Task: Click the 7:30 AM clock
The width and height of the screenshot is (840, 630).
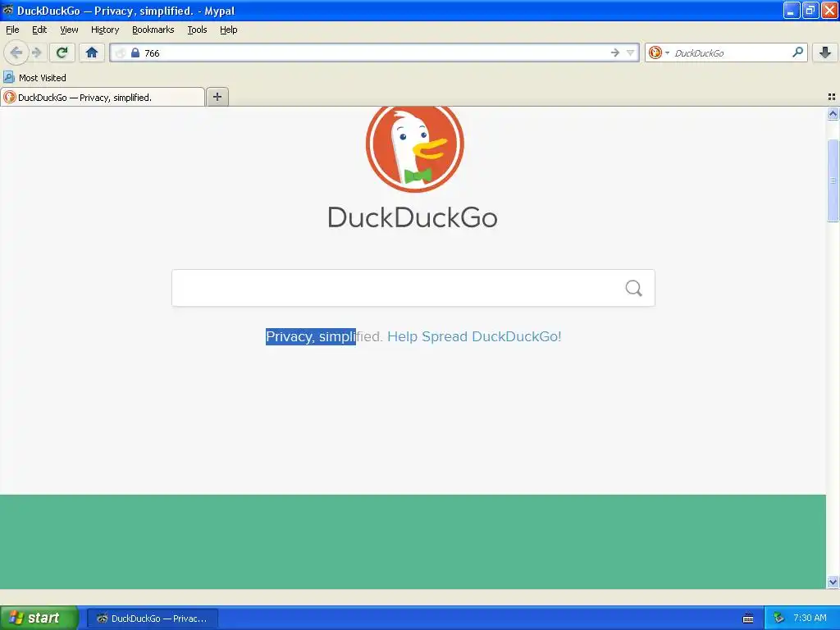Action: 810,619
